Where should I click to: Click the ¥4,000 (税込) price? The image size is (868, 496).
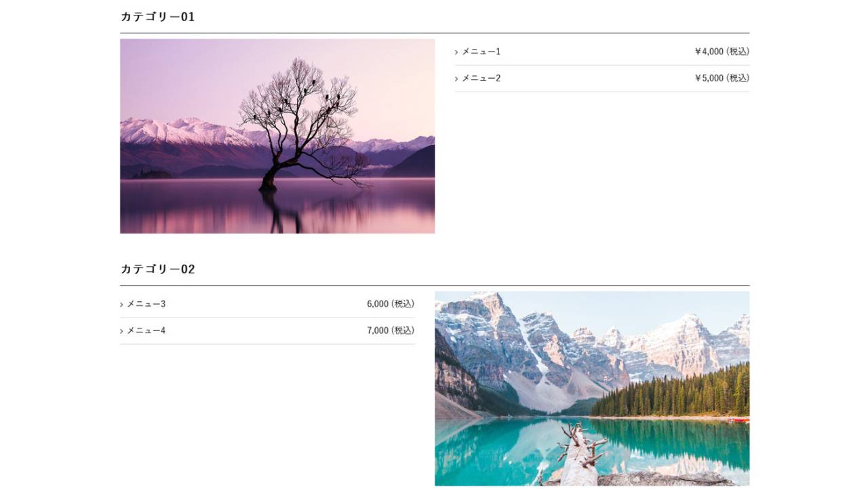click(x=722, y=52)
